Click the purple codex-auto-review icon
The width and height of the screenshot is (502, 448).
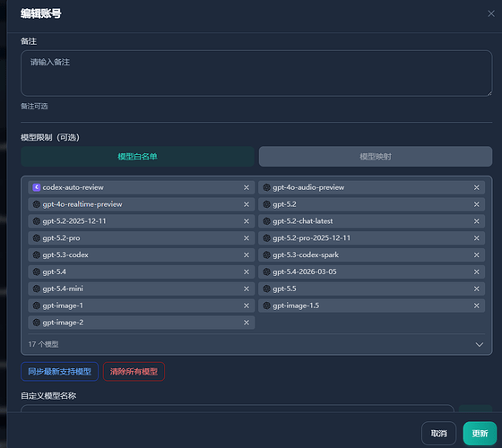(x=37, y=187)
